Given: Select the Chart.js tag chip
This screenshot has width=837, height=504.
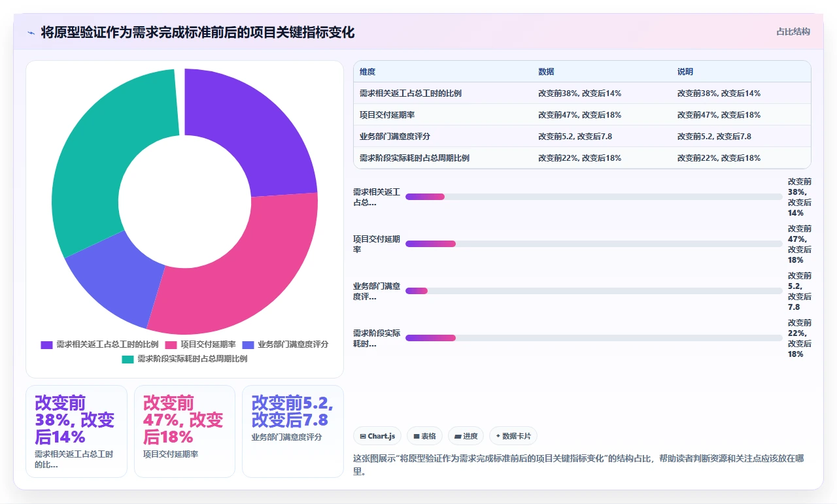Looking at the screenshot, I should [x=377, y=436].
